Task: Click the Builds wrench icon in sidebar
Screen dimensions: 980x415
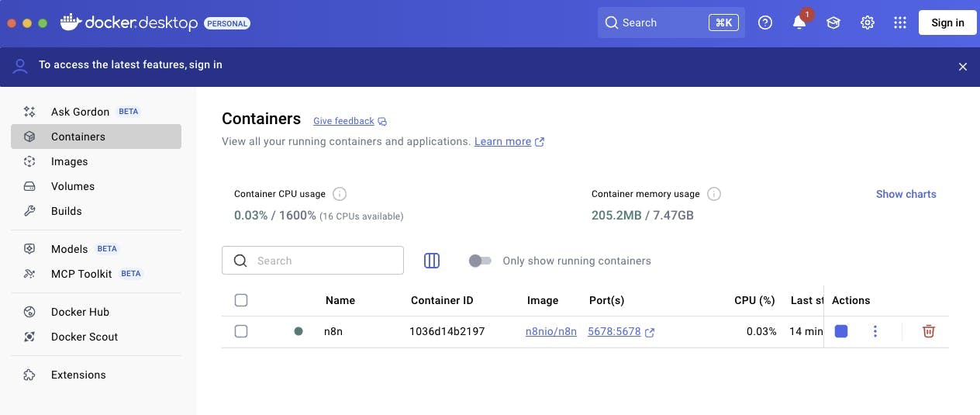Action: coord(29,211)
